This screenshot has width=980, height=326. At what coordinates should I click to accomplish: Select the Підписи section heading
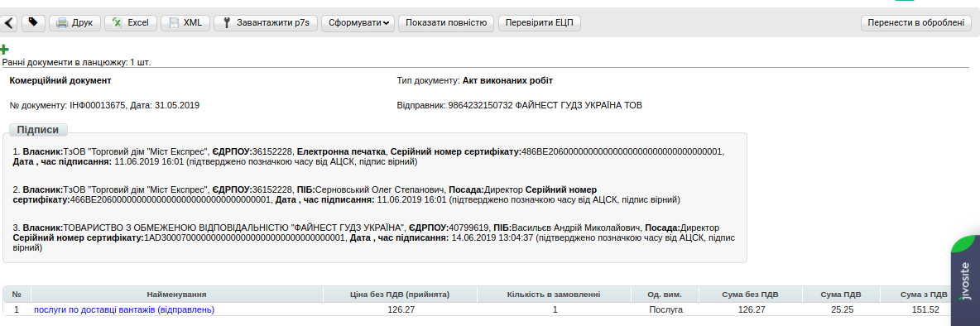click(38, 130)
